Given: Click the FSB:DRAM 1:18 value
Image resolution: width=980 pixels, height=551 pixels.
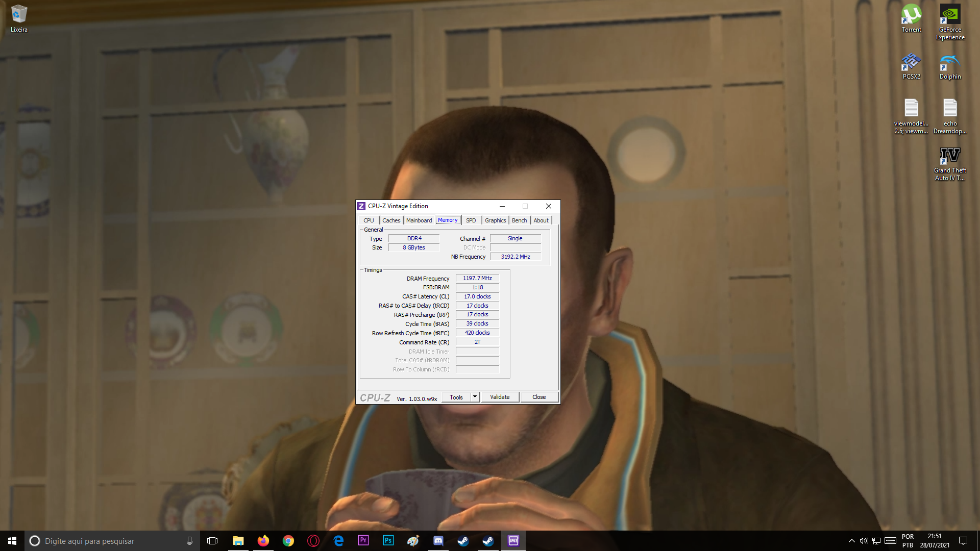Looking at the screenshot, I should (477, 287).
